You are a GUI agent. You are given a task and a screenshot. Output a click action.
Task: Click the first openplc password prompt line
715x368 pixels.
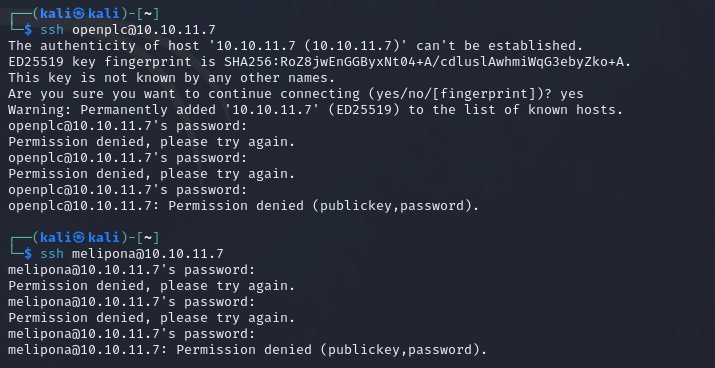click(x=128, y=126)
